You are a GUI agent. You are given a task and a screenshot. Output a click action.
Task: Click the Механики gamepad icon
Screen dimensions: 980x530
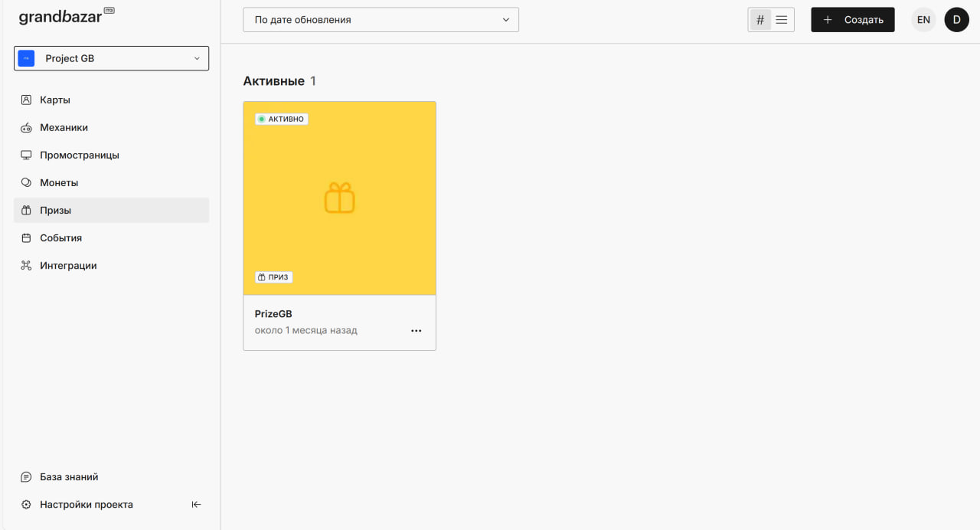(x=26, y=128)
